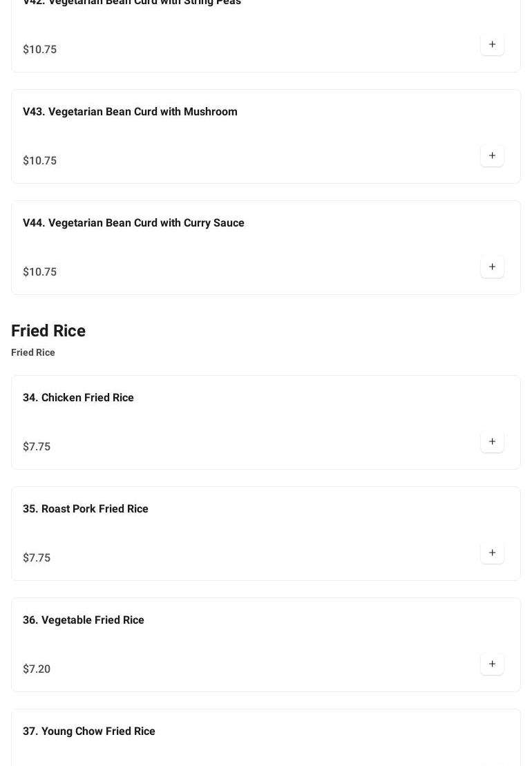Add V43 Bean Curd with Mushroom to order
The height and width of the screenshot is (766, 532).
click(492, 156)
